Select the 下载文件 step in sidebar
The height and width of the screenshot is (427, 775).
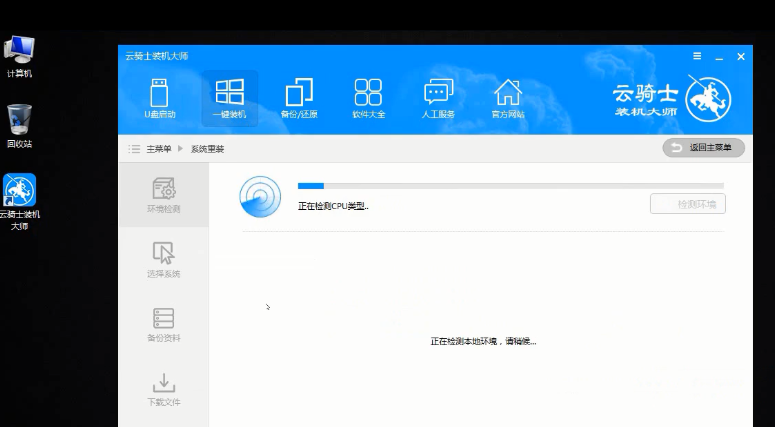164,389
